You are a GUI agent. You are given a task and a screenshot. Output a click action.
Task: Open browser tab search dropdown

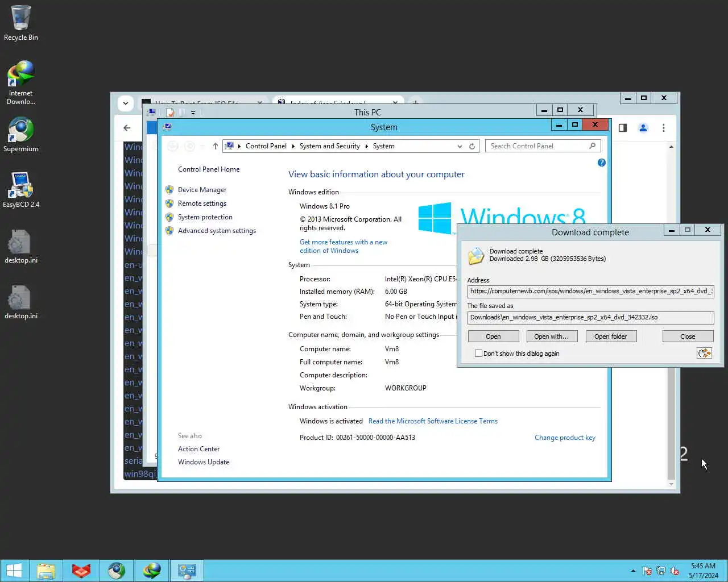[x=126, y=103]
